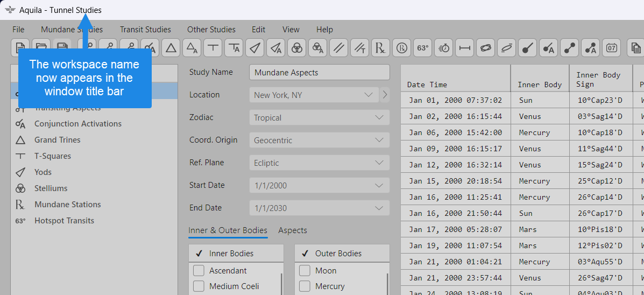This screenshot has height=295, width=644.
Task: Click the save disk toolbar icon
Action: (62, 48)
